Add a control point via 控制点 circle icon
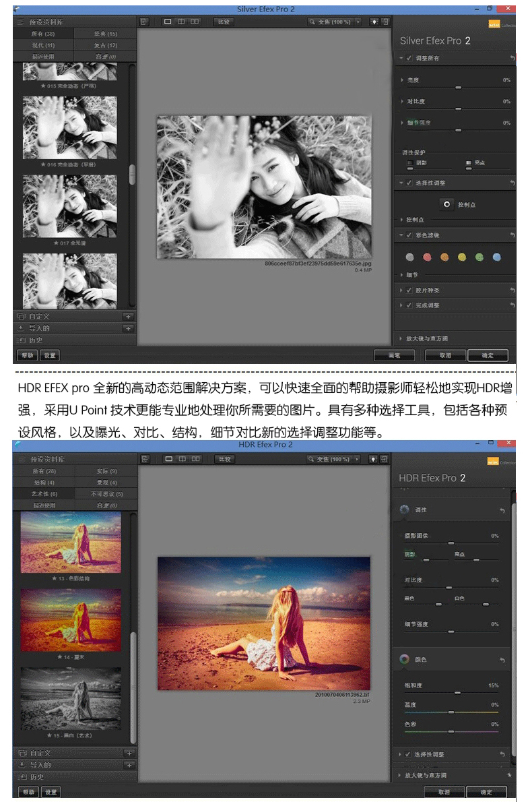 446,204
